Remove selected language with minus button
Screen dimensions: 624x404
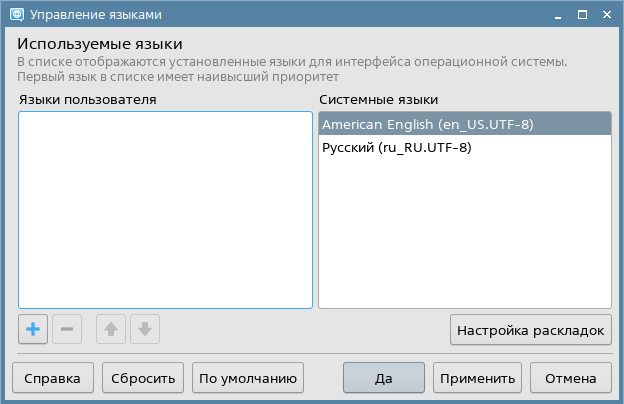(67, 329)
